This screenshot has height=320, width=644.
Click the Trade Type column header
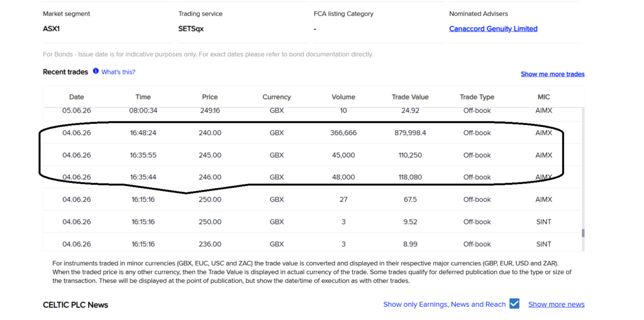click(x=477, y=97)
